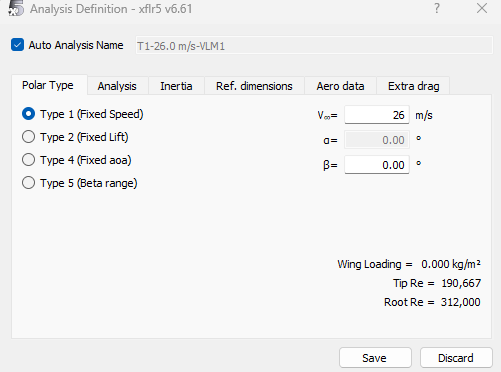Choose Type 4 (Fixed aoa) option
Viewport: 501px width, 372px height.
pyautogui.click(x=29, y=160)
